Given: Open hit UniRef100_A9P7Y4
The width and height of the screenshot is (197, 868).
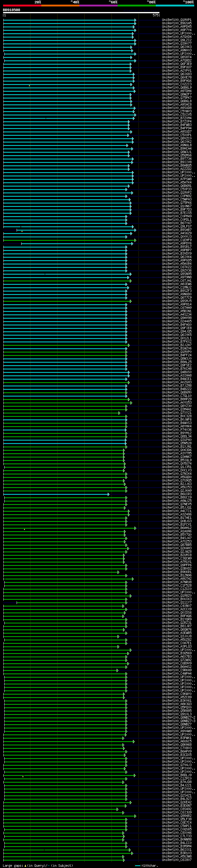Looking at the screenshot, I should point(177,30).
